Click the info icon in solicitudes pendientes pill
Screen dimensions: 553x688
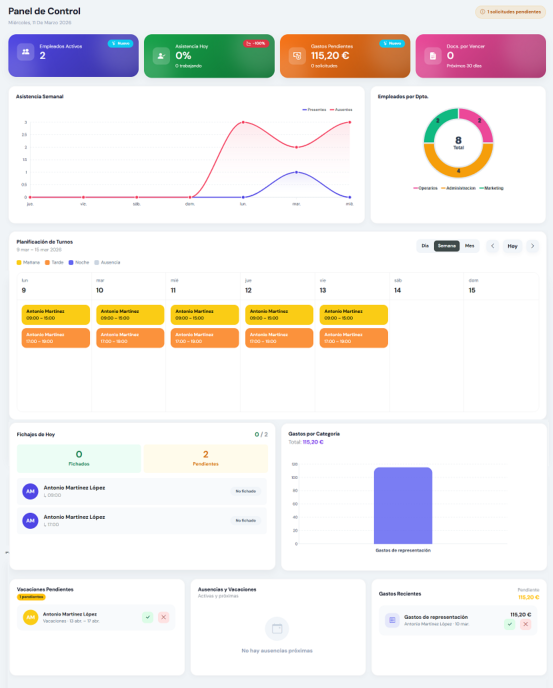coord(482,12)
